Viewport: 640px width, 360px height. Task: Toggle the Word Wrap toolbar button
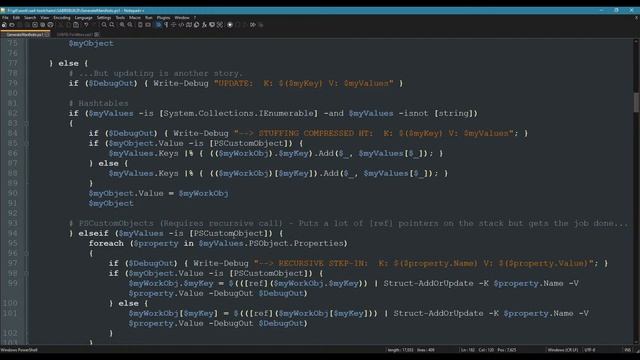point(158,25)
